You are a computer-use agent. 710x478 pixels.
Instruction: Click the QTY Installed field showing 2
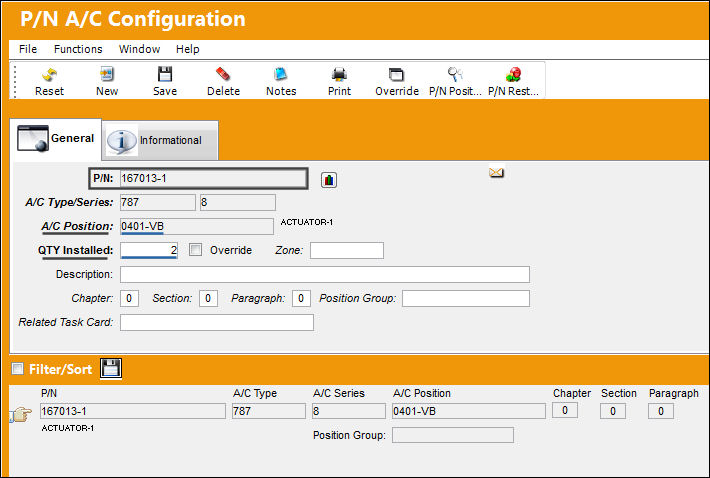(x=149, y=250)
